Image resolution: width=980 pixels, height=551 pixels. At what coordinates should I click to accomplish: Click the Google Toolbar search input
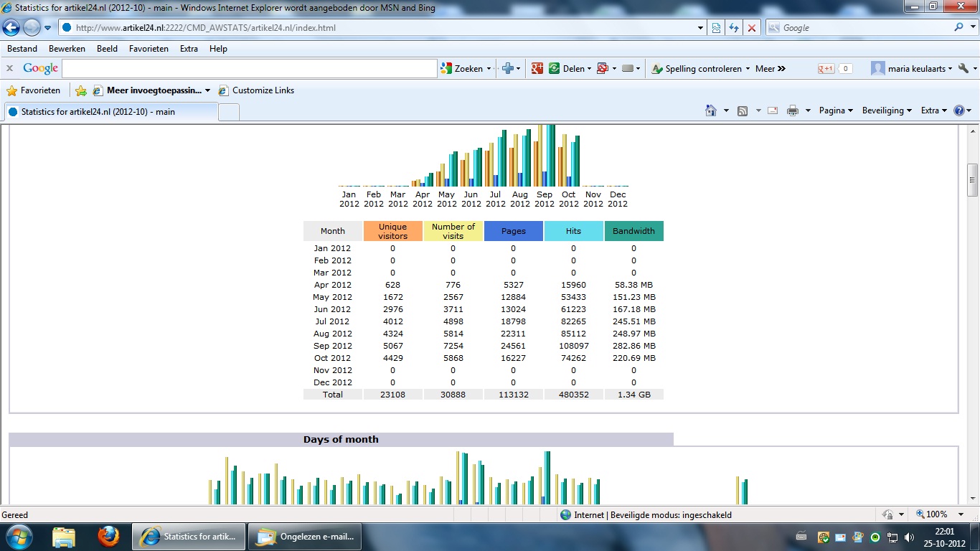[250, 69]
